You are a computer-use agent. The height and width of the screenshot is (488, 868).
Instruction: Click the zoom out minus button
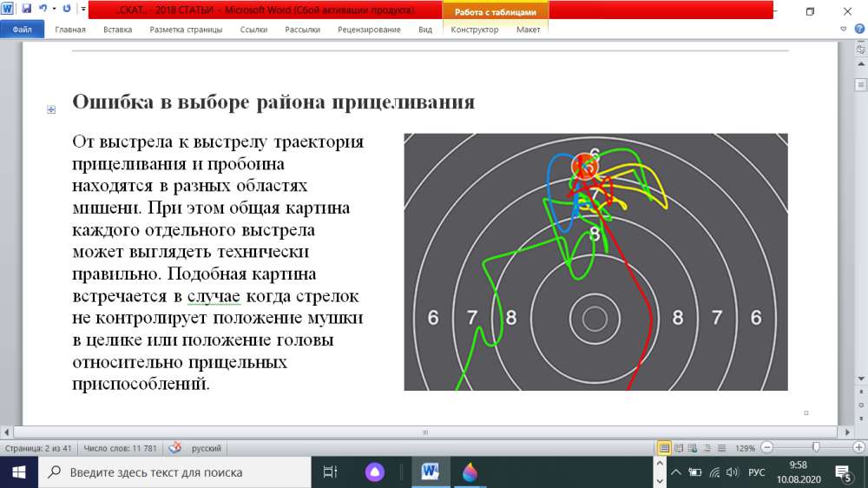click(x=766, y=447)
